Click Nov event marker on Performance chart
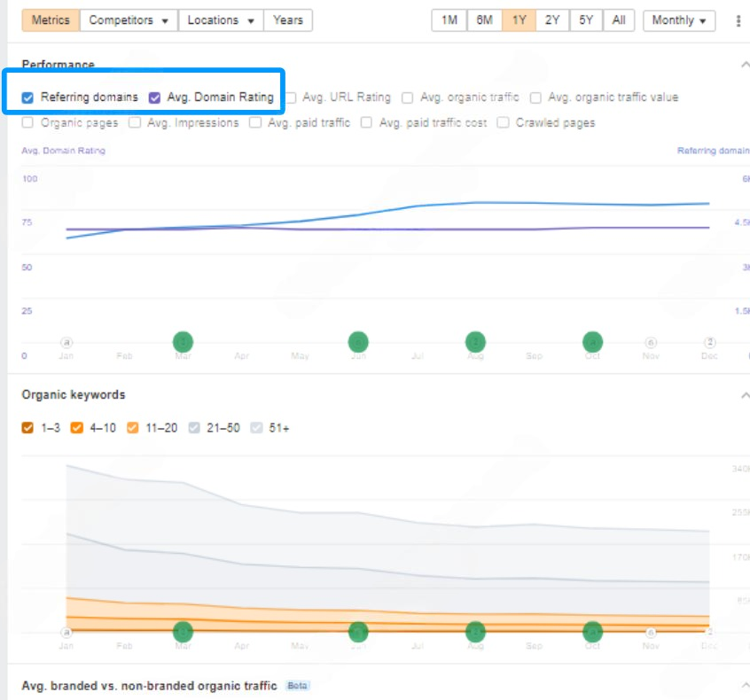750x700 pixels. 651,342
